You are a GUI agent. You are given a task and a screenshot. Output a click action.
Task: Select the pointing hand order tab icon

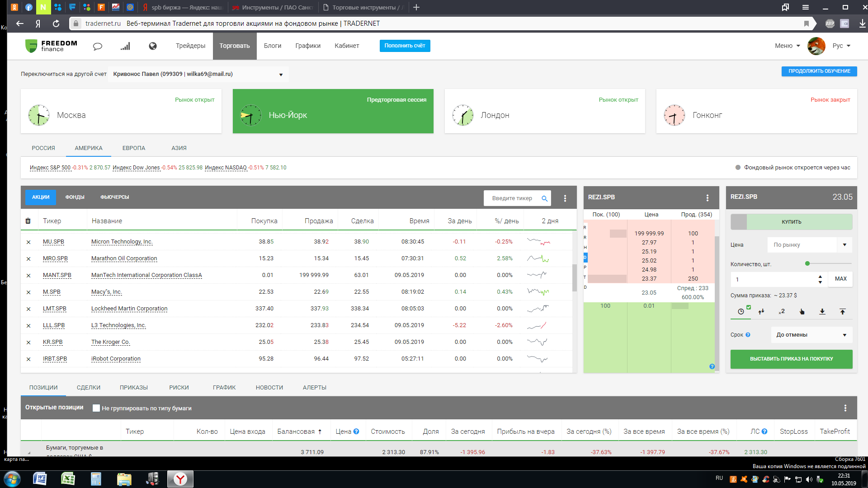[802, 311]
